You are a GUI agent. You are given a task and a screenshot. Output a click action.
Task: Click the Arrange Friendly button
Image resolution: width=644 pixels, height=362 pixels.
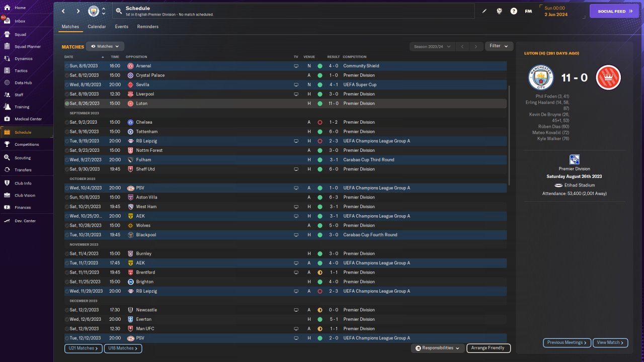tap(489, 348)
